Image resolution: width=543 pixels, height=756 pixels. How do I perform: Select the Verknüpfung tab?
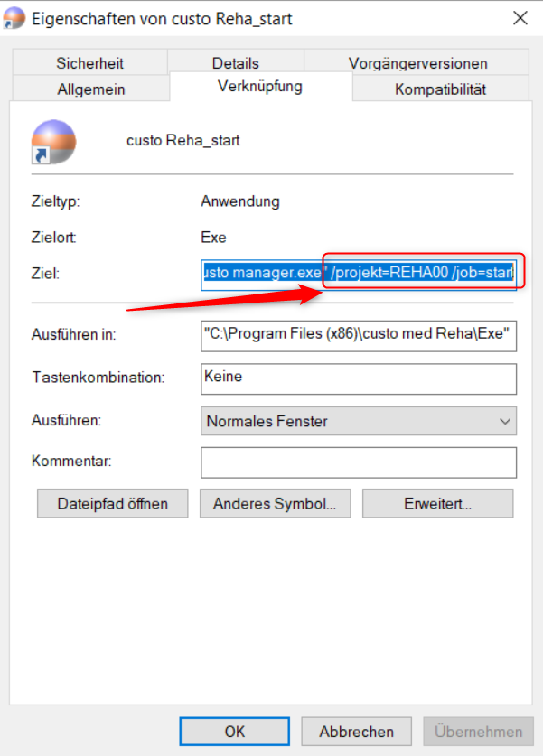[260, 87]
